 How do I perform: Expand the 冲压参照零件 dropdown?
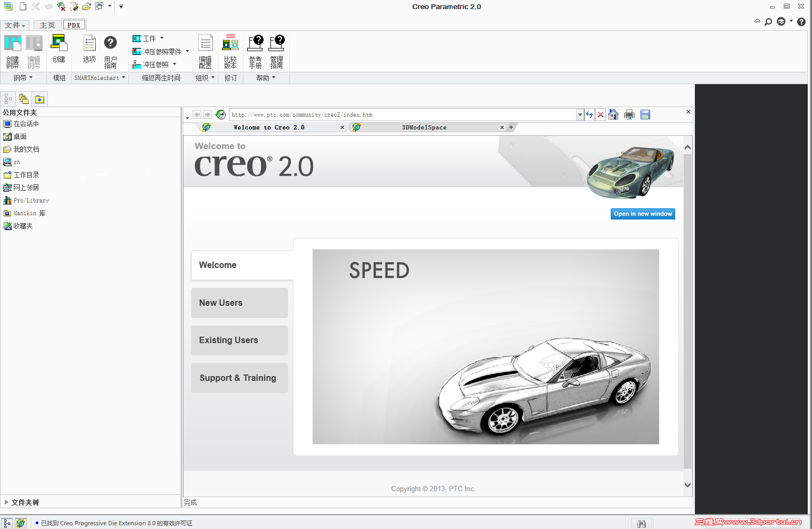(187, 51)
